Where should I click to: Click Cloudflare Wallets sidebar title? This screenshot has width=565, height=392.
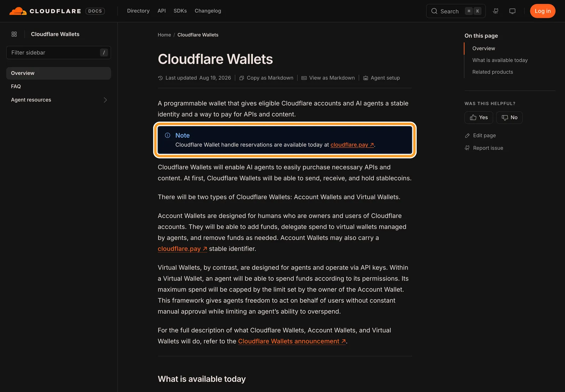55,34
